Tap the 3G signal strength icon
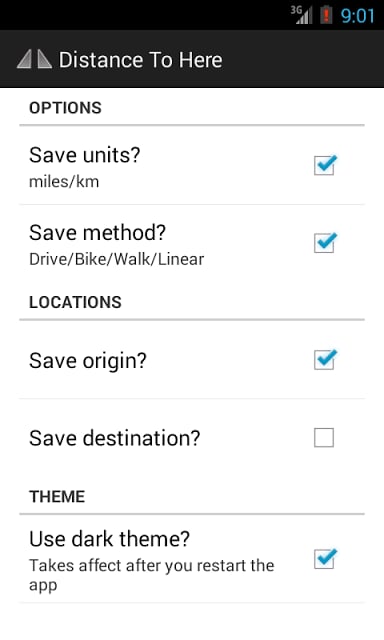Viewport: 384px width, 640px height. (x=301, y=15)
